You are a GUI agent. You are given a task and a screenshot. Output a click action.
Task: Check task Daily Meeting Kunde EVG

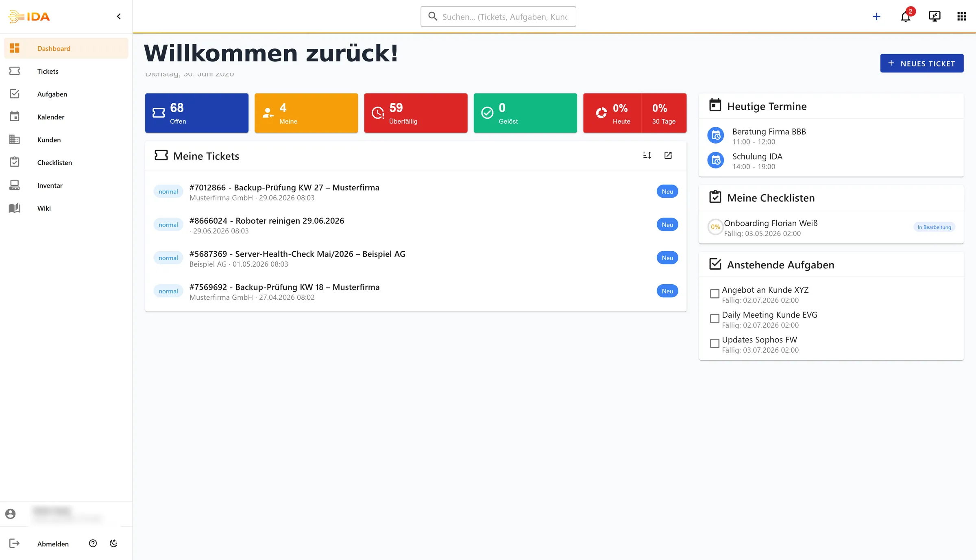pos(715,318)
